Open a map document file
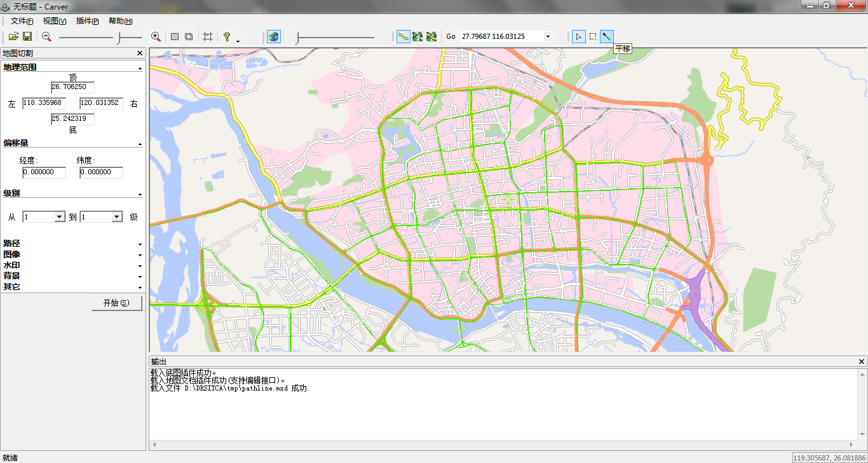Image resolution: width=868 pixels, height=463 pixels. [13, 36]
